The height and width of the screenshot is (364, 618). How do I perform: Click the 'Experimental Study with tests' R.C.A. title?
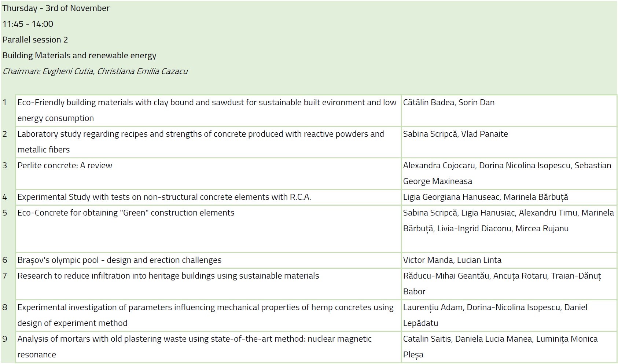point(164,197)
